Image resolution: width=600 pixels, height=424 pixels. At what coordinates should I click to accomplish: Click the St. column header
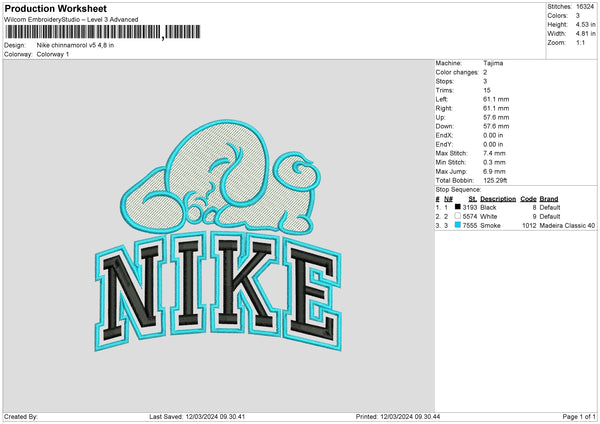(473, 199)
